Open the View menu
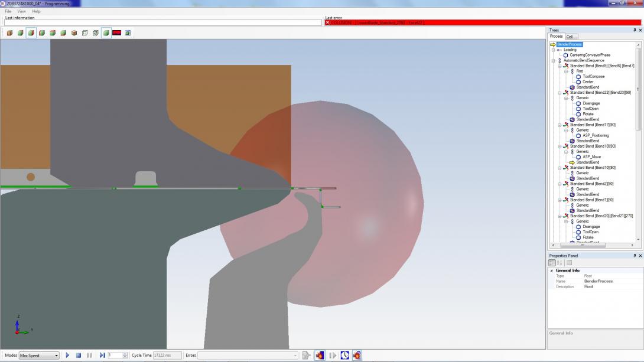 click(x=21, y=11)
